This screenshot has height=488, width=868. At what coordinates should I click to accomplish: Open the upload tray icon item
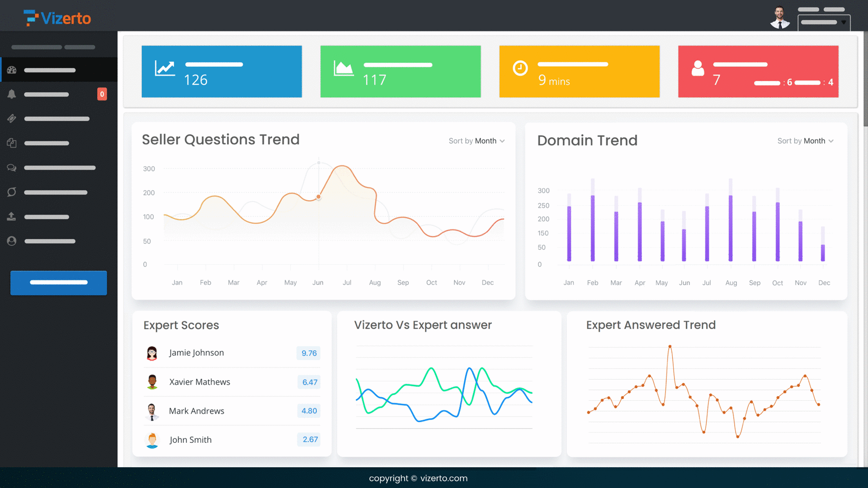tap(12, 216)
